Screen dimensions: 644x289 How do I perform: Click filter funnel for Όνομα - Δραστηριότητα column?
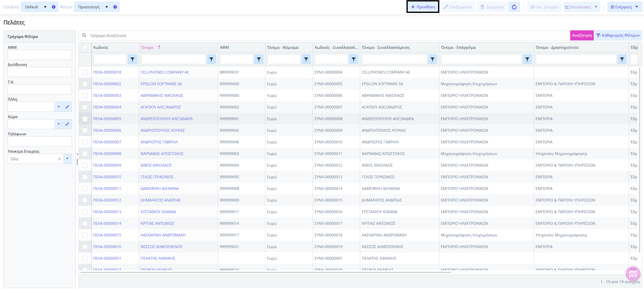tap(622, 59)
